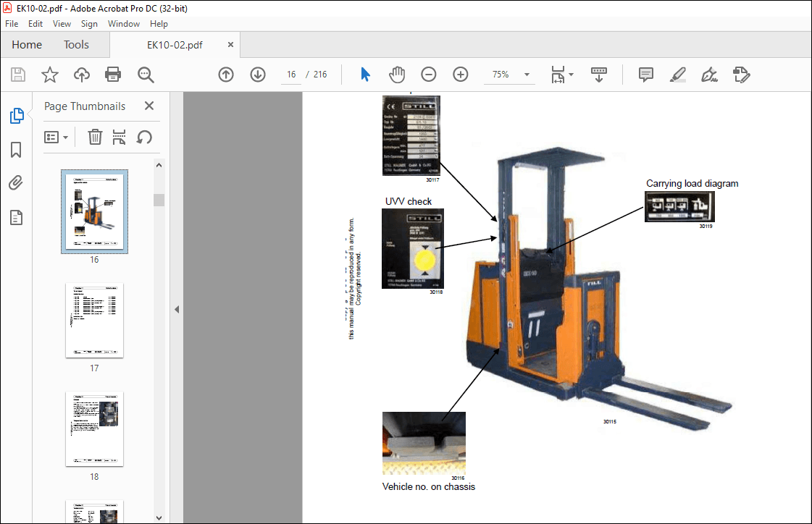Navigate to next page with down arrow
The width and height of the screenshot is (812, 524).
coord(258,75)
